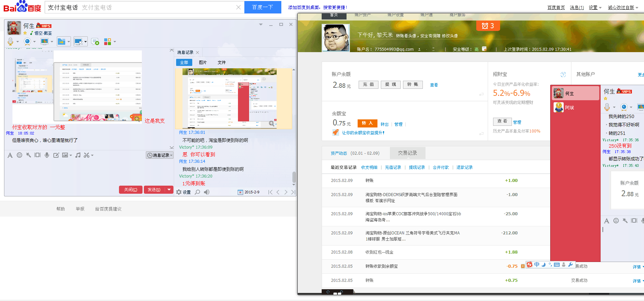The height and width of the screenshot is (301, 644).
Task: Clear Baidu search box X icon
Action: (238, 7)
